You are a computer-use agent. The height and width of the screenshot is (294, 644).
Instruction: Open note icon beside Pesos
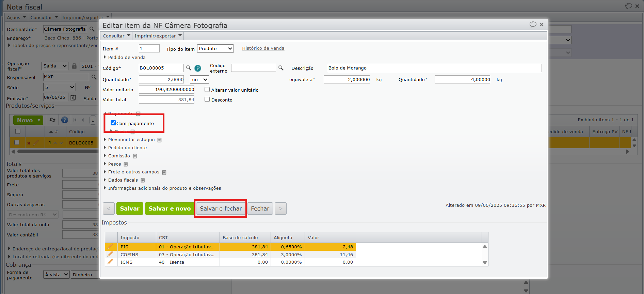pos(126,164)
